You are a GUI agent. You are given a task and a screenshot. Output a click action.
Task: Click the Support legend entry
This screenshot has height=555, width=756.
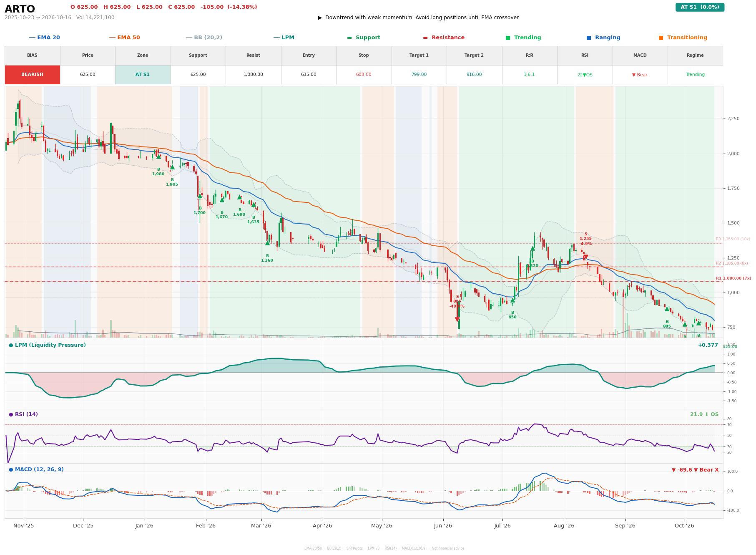[x=363, y=38]
